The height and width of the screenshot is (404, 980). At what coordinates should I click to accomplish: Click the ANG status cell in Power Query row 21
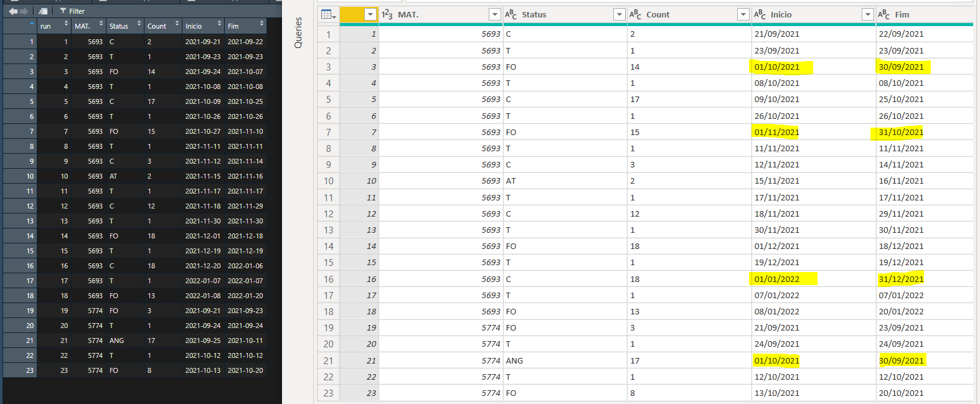point(565,360)
